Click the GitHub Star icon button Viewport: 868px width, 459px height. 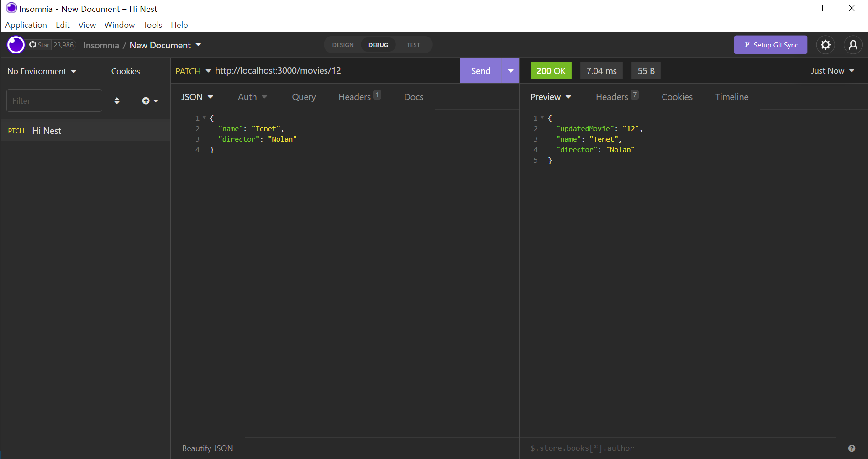coord(39,45)
